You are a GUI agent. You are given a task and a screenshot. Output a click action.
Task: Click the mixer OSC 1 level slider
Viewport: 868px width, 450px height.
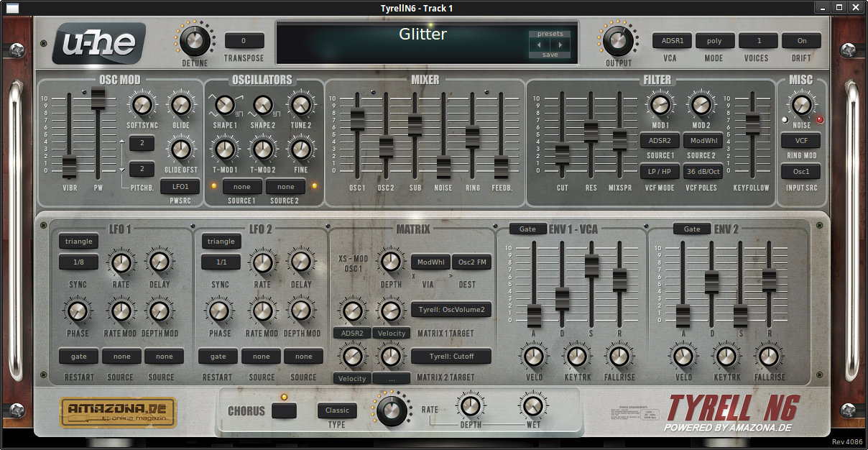(357, 119)
